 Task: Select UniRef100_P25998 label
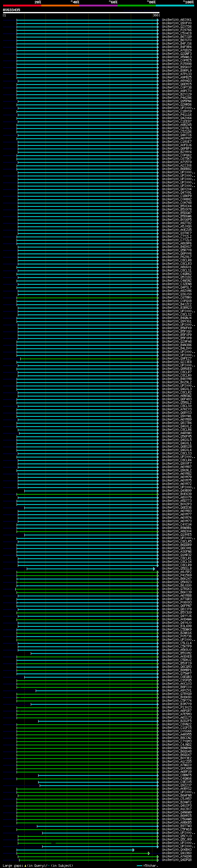(176, 64)
